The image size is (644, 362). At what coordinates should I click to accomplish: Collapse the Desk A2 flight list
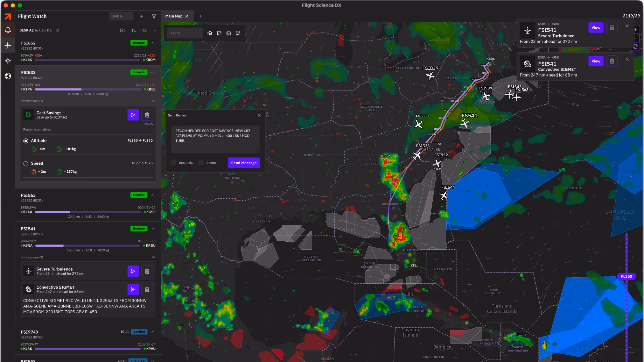tap(155, 31)
